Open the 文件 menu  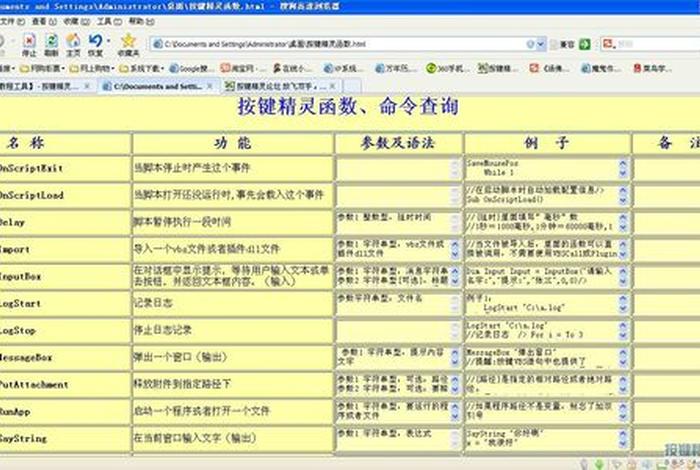pyautogui.click(x=12, y=21)
